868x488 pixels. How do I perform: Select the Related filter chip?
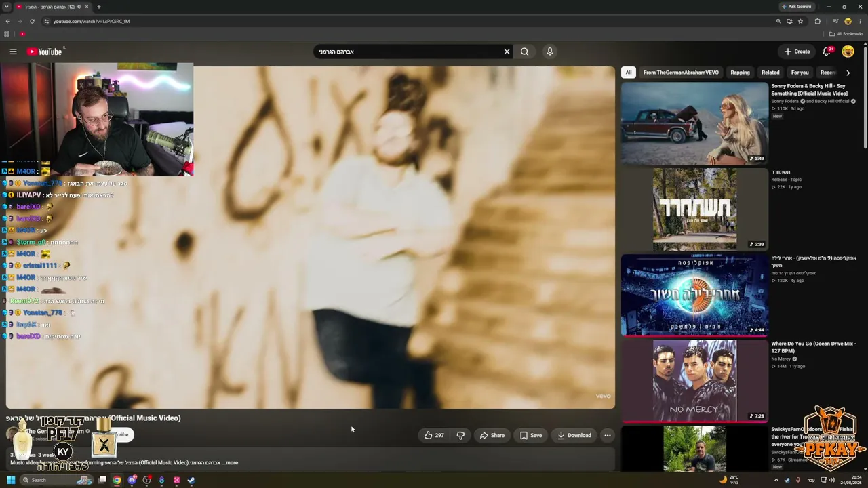(770, 73)
